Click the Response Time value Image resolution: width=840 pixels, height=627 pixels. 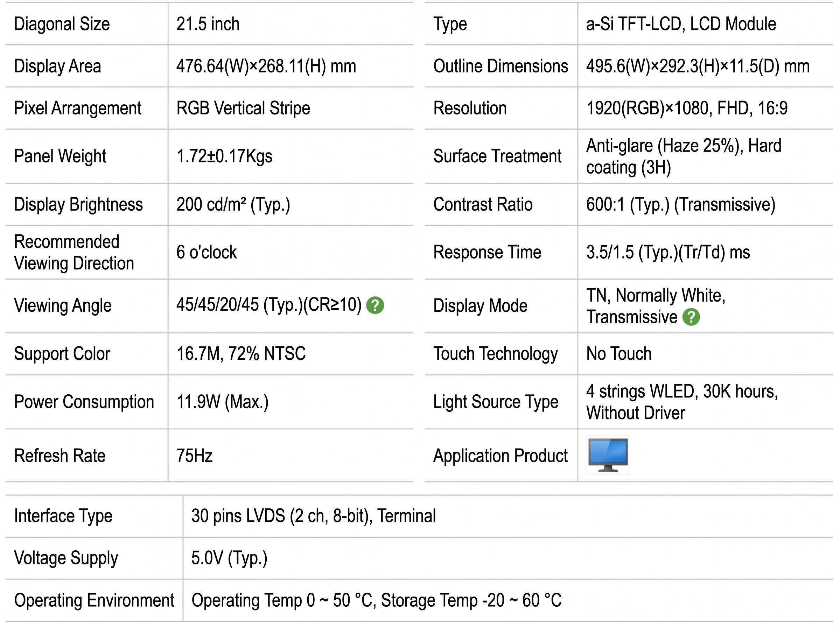pos(668,252)
